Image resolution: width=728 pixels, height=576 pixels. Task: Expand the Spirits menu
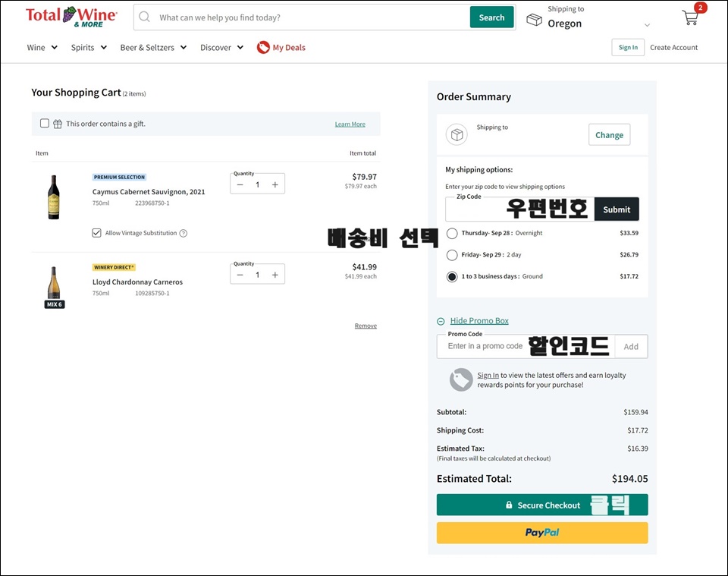pos(89,47)
